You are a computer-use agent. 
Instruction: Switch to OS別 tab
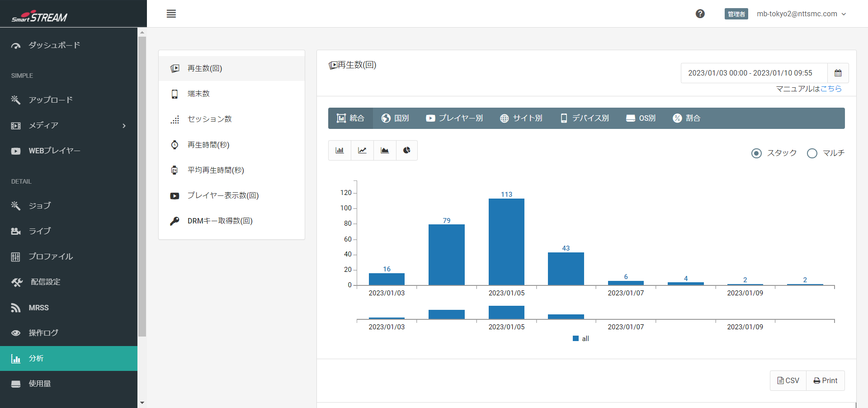click(x=641, y=118)
